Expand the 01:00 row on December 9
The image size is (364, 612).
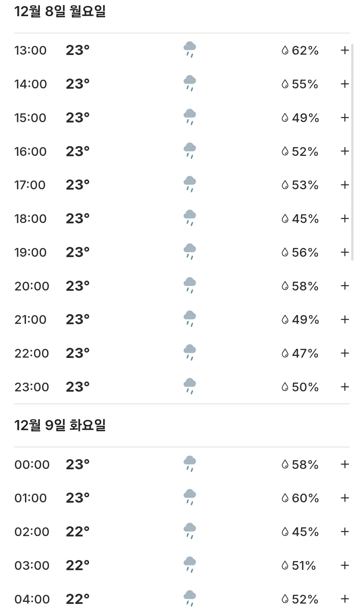pyautogui.click(x=345, y=498)
